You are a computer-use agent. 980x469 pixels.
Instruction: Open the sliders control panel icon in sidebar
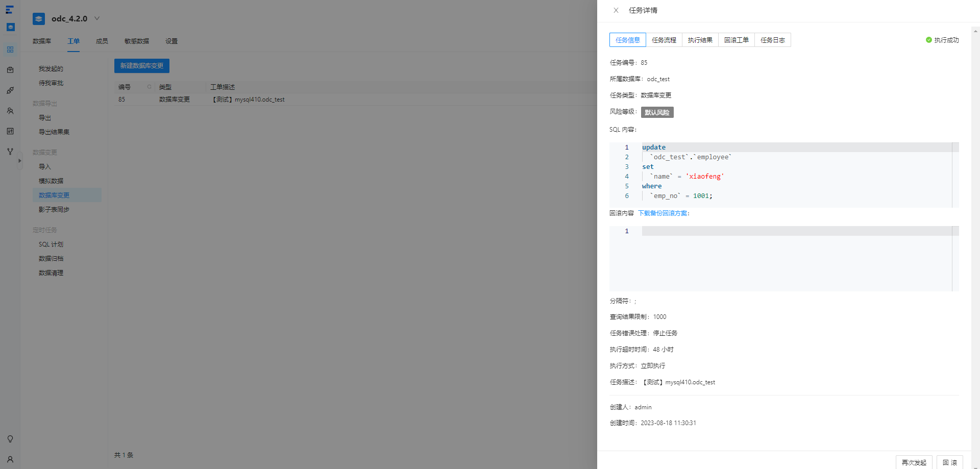tap(10, 131)
